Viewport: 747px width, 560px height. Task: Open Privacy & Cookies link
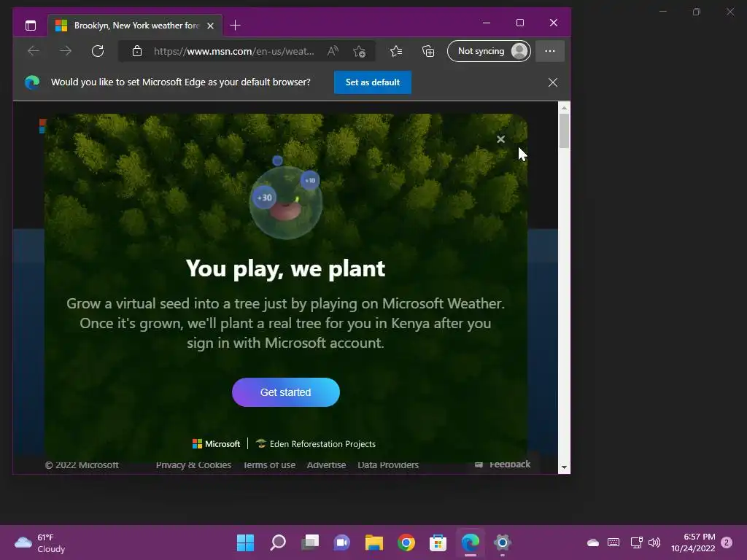click(x=193, y=464)
